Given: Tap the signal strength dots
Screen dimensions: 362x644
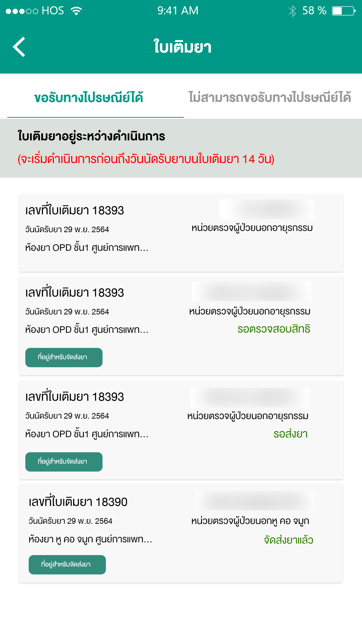Looking at the screenshot, I should tap(22, 11).
